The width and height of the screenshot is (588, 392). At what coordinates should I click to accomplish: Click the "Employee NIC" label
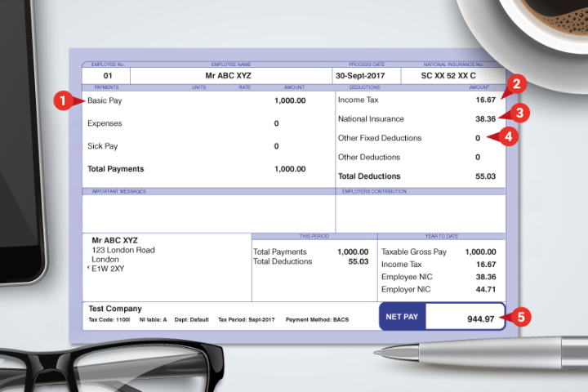click(407, 277)
